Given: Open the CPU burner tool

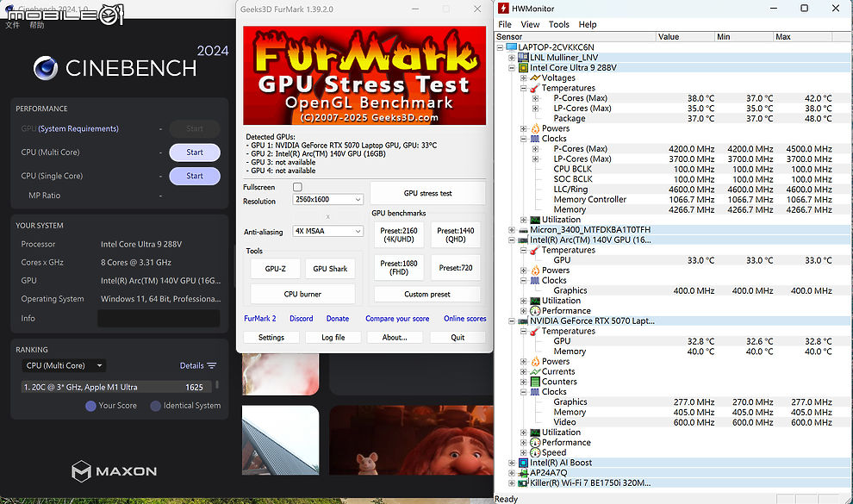Looking at the screenshot, I should pos(302,294).
